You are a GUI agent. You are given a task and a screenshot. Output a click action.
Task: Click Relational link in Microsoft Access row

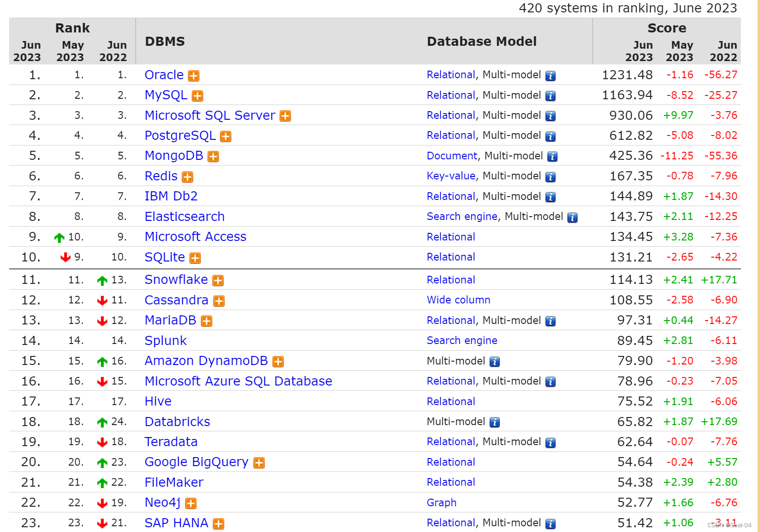pos(451,237)
